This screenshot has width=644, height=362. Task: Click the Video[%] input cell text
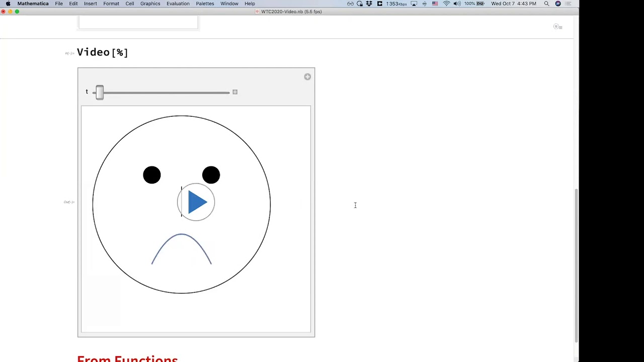pos(103,52)
